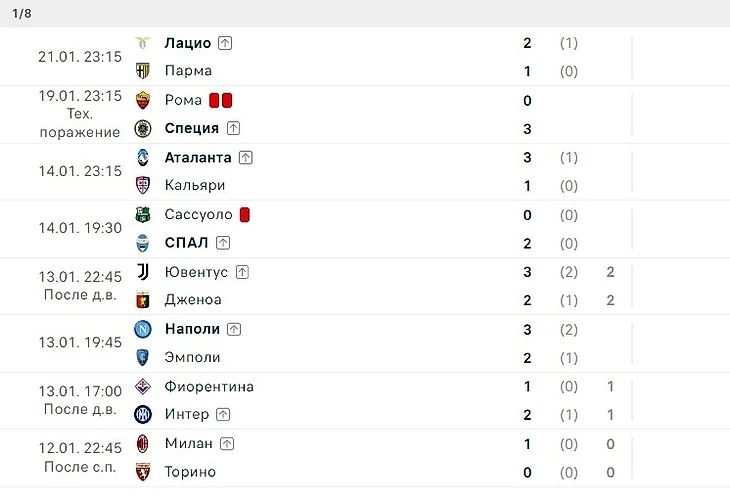Viewport: 730px width, 501px height.
Task: Click the Napoli team crest icon
Action: click(x=142, y=329)
